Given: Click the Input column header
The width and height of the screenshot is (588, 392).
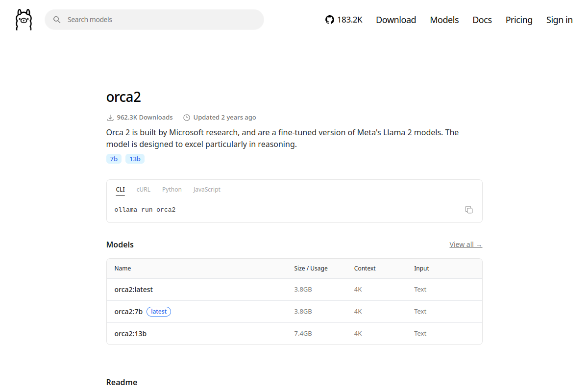Looking at the screenshot, I should (x=421, y=269).
